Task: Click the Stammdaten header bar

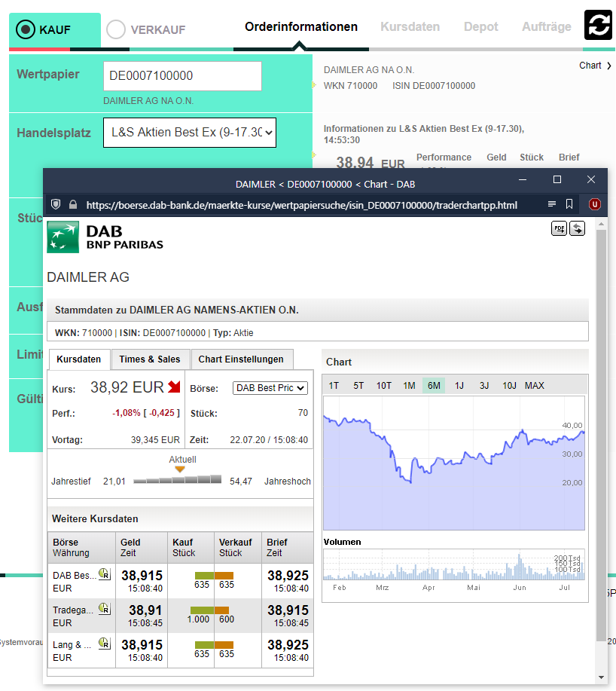Action: tap(318, 310)
